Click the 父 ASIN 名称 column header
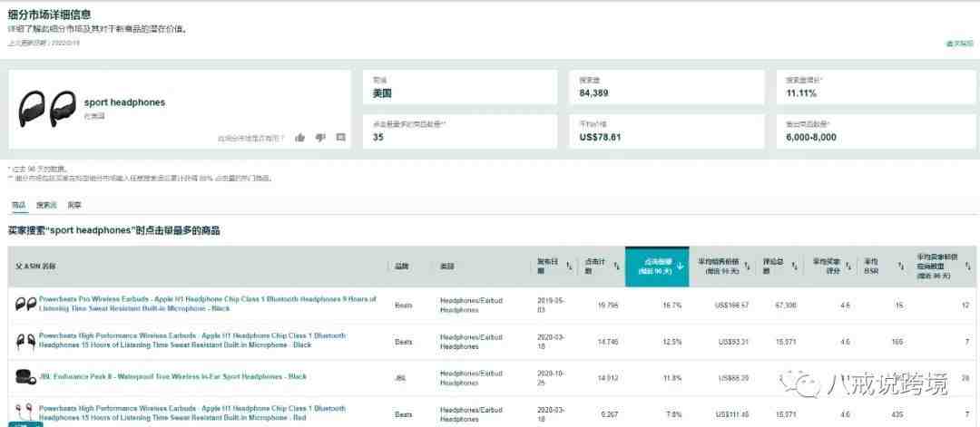Screen dimensions: 980x427 coord(36,267)
